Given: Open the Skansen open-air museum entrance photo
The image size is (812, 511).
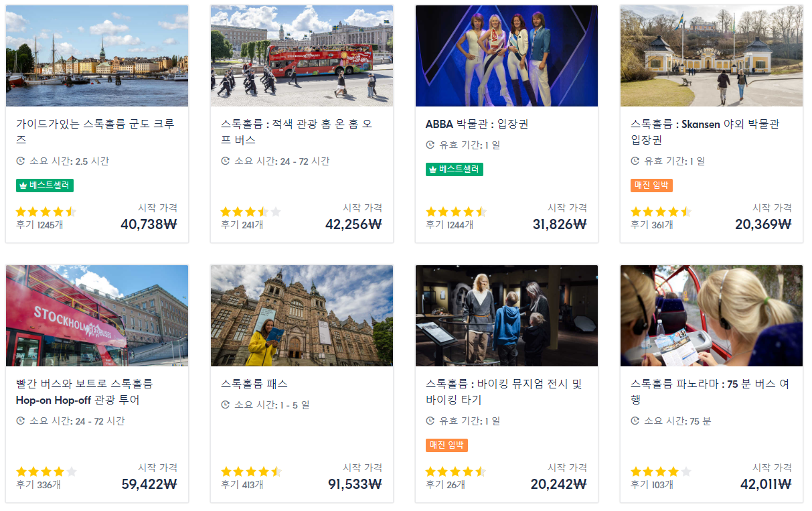Looking at the screenshot, I should point(712,56).
